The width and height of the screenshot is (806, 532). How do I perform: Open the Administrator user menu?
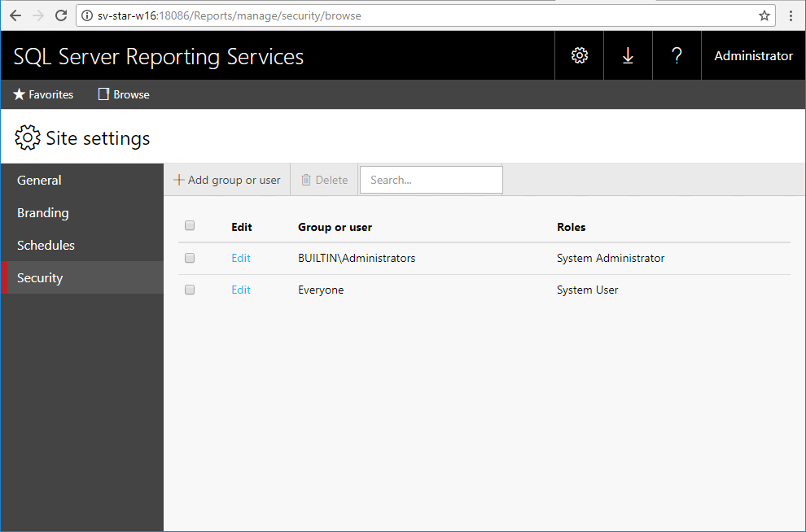[753, 55]
